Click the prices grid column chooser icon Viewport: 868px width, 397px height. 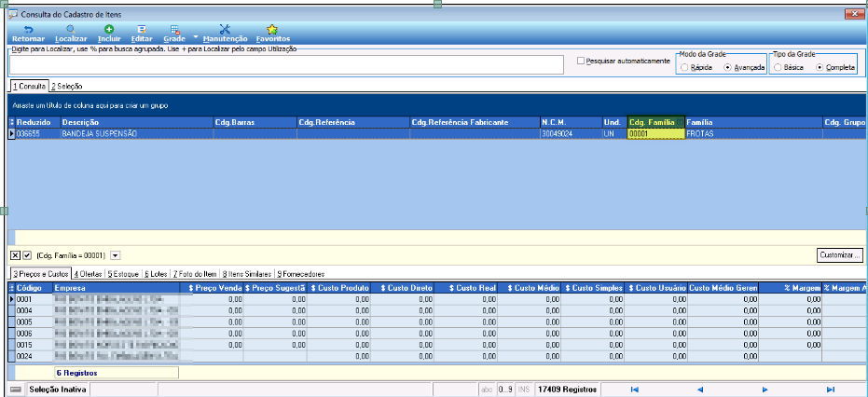tap(11, 288)
